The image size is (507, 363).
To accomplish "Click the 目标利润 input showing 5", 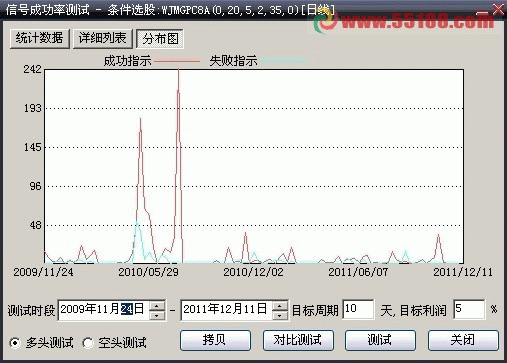I will click(x=469, y=309).
